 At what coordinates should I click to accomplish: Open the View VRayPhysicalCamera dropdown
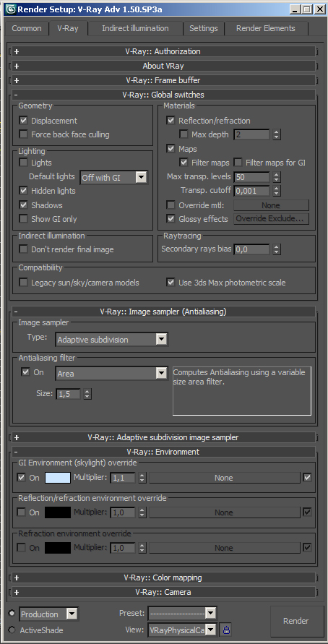182,630
